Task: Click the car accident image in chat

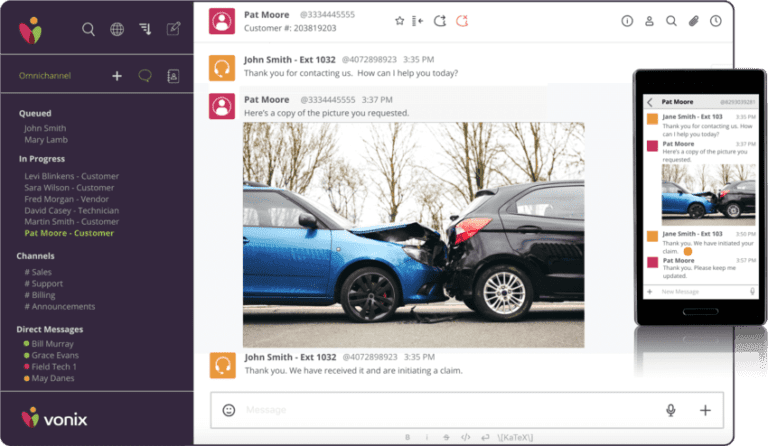Action: 413,234
